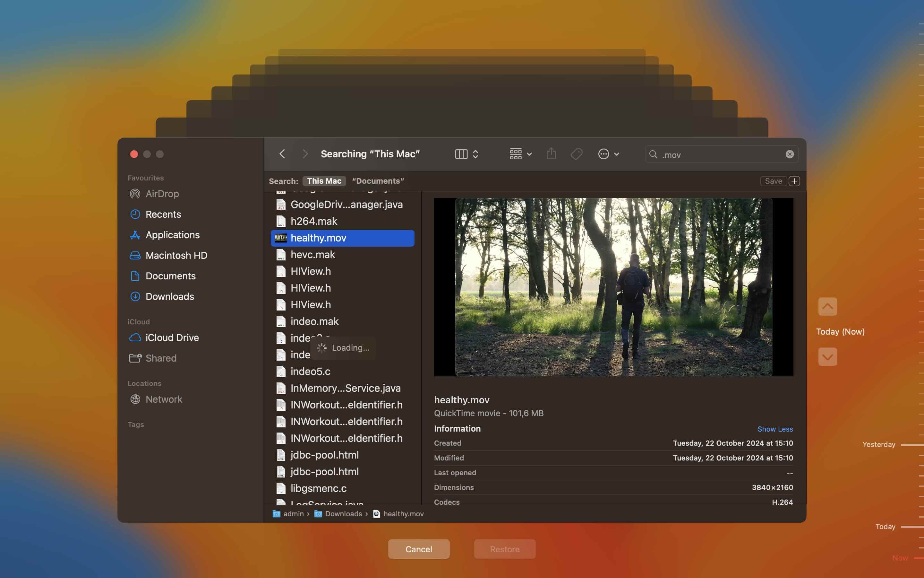Viewport: 924px width, 578px height.
Task: Click the healthy.mov file thumbnail icon
Action: pos(281,238)
